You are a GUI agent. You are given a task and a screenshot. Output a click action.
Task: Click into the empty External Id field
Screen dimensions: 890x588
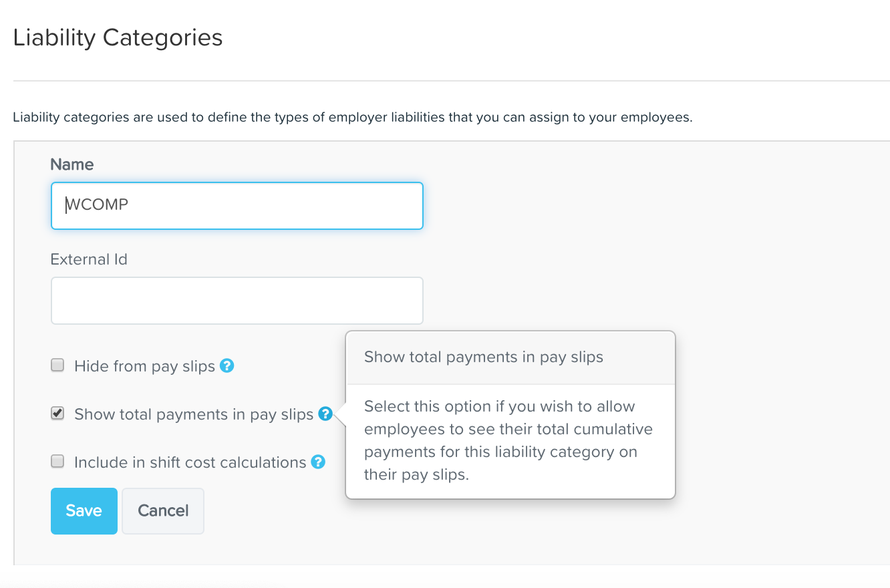click(237, 301)
